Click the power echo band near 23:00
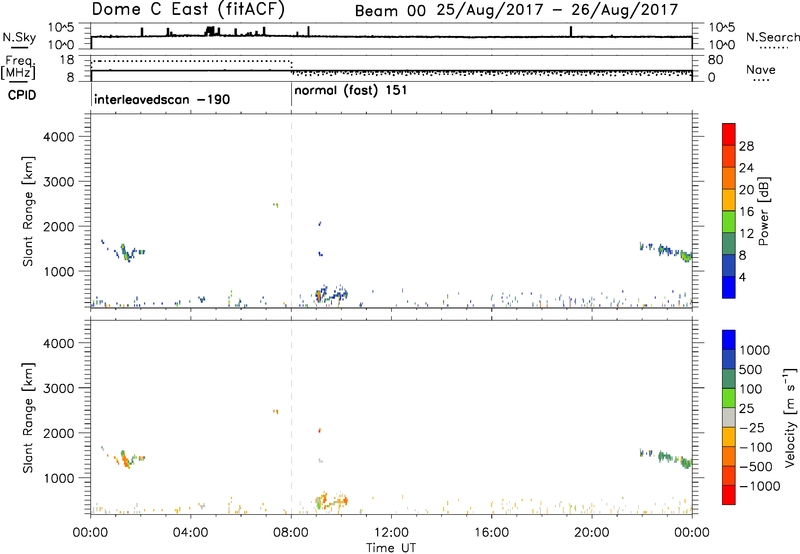 666,251
